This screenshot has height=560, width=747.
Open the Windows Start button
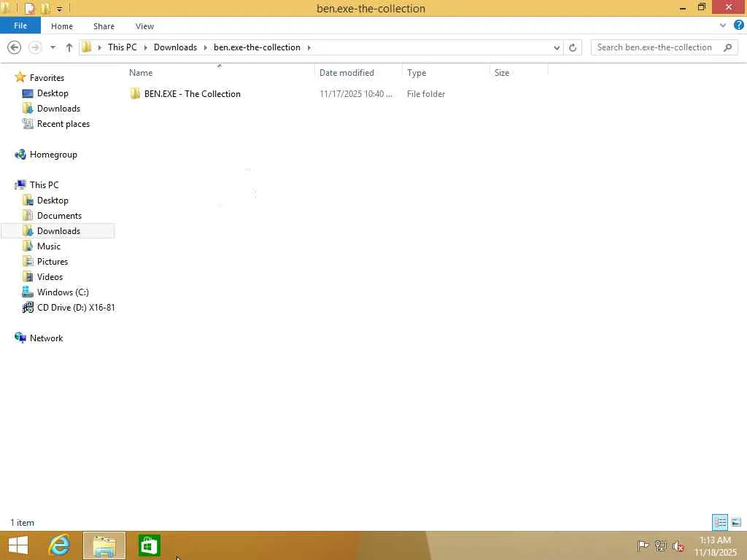tap(18, 545)
